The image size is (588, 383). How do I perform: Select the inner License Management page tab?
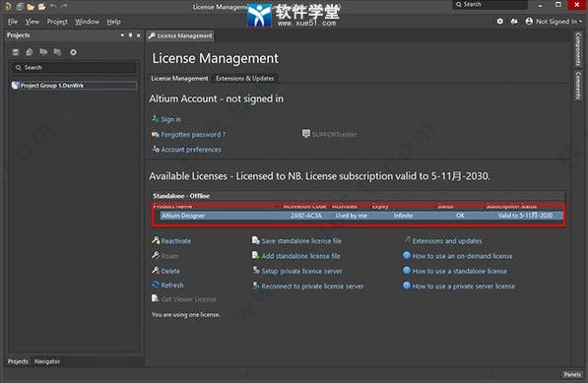tap(179, 79)
